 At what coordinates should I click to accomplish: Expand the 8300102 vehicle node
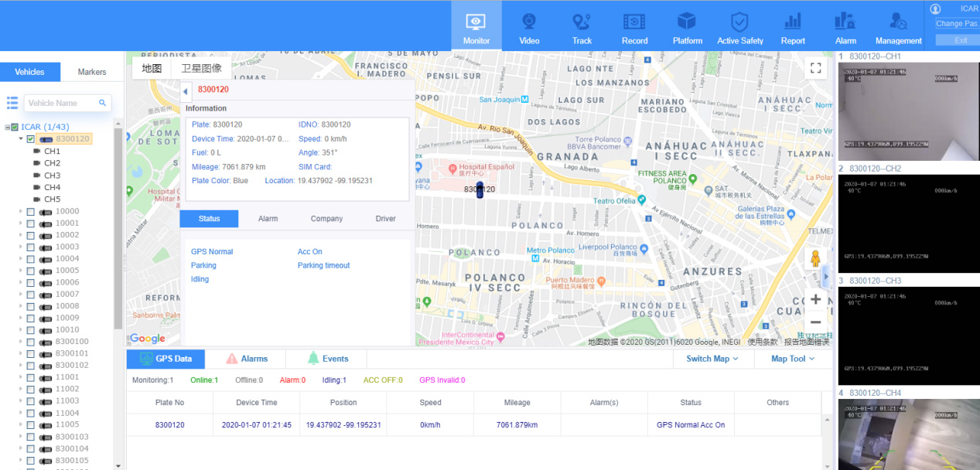(21, 366)
